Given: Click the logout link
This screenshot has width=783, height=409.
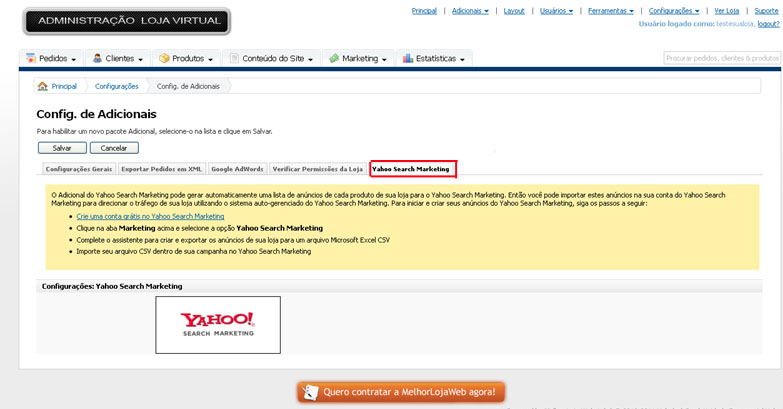Looking at the screenshot, I should point(768,23).
